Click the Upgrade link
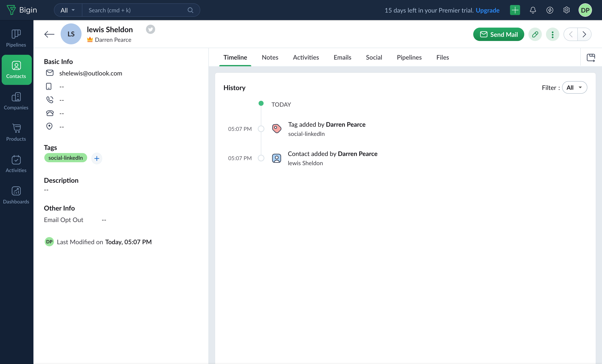The width and height of the screenshot is (602, 364). click(487, 10)
